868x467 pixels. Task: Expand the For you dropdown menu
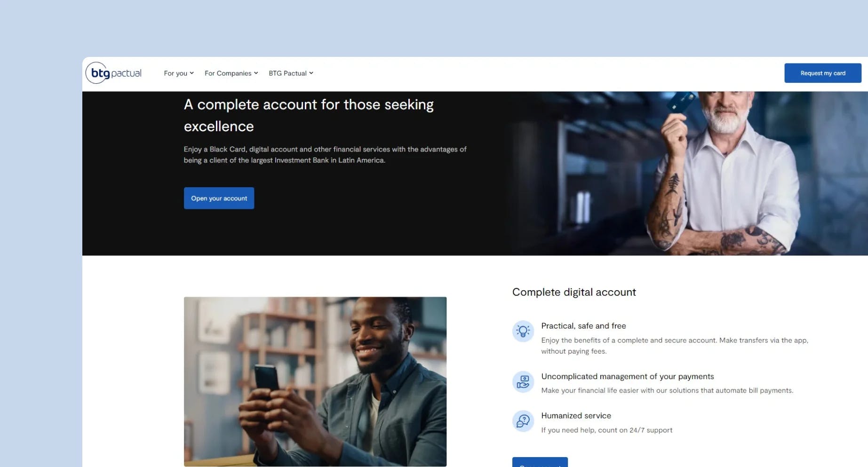[179, 73]
